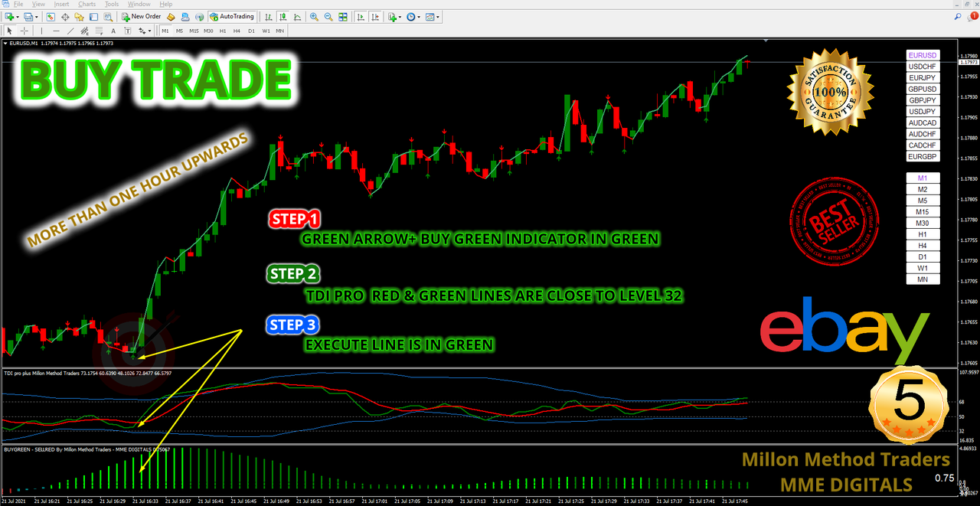Switch symbol to EURGBP on the chart panel
This screenshot has width=980, height=506.
(922, 156)
